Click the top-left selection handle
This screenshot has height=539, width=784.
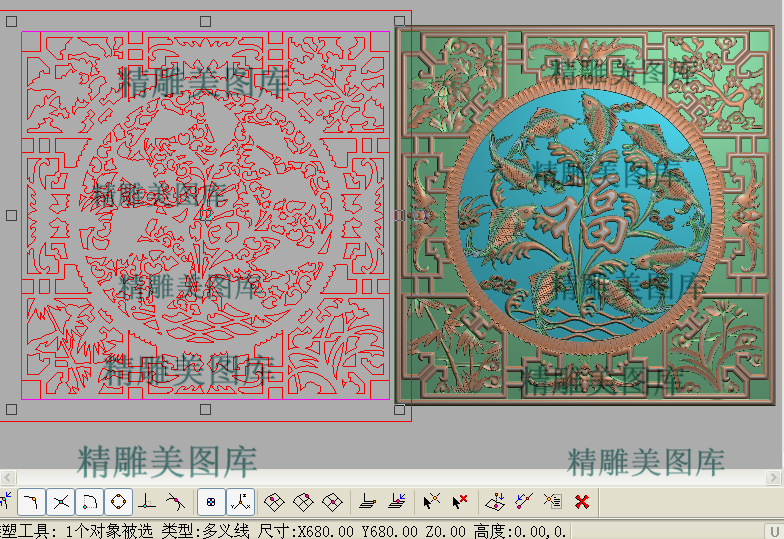(12, 22)
